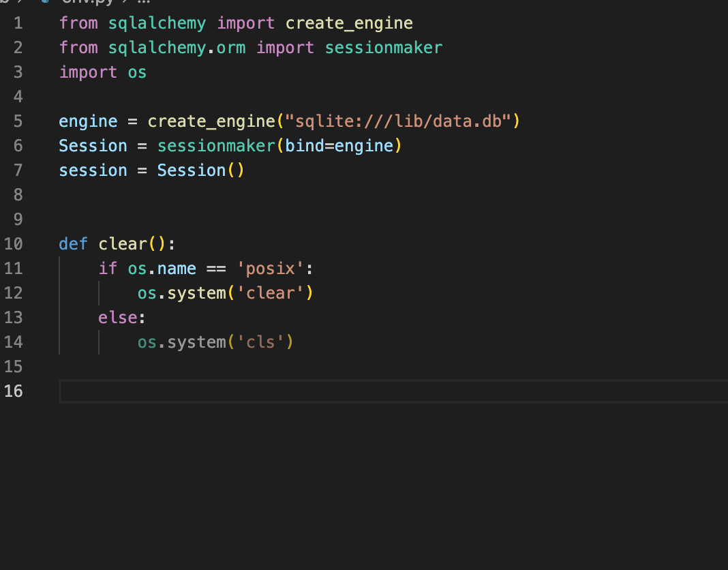Click the "sqlite:///lib/data.db" string
The height and width of the screenshot is (570, 728).
[398, 121]
